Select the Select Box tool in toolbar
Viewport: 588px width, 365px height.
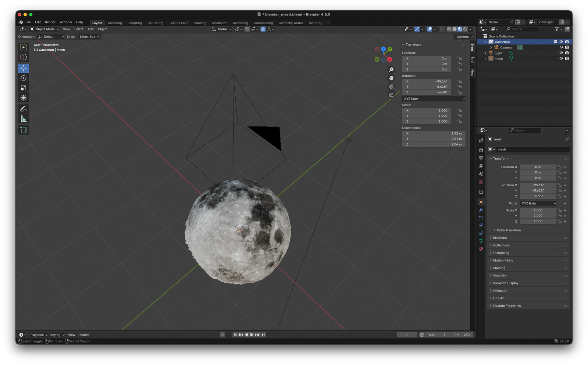pyautogui.click(x=24, y=47)
